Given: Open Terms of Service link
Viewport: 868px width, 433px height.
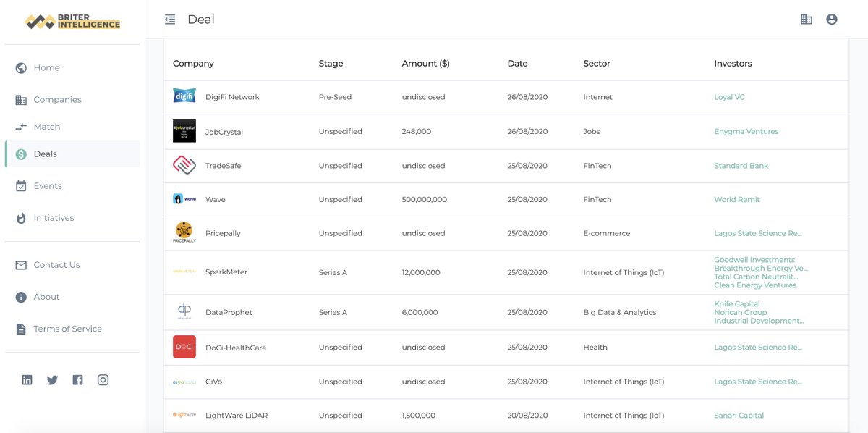Looking at the screenshot, I should (x=68, y=329).
